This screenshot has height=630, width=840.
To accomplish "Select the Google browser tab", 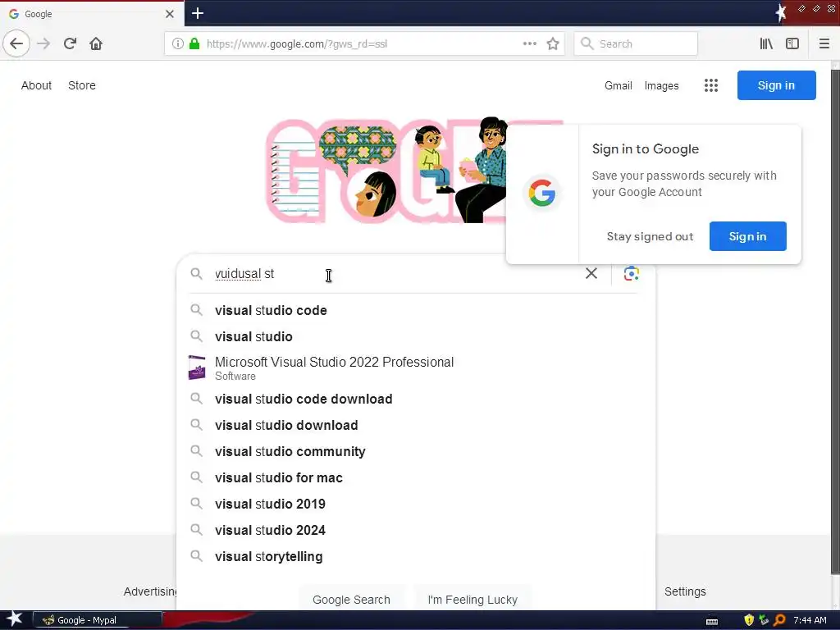I will click(91, 14).
